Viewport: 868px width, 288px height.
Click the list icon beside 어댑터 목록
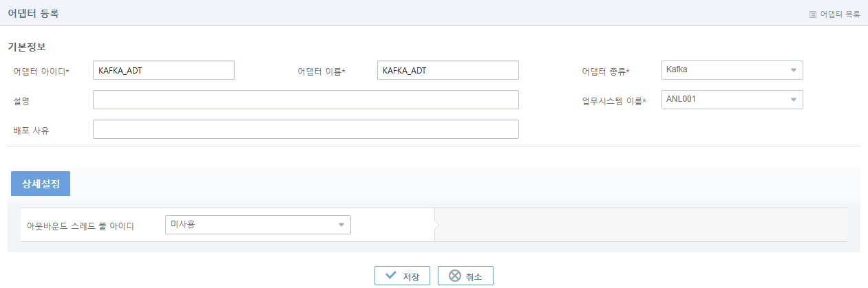pos(813,14)
